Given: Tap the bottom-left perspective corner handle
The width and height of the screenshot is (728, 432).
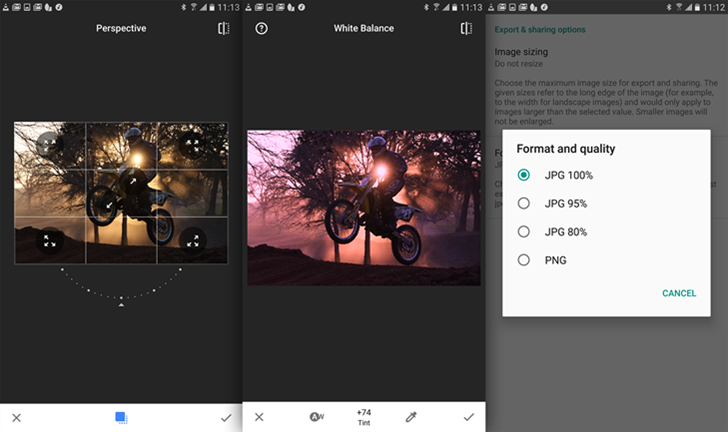Looking at the screenshot, I should click(50, 240).
